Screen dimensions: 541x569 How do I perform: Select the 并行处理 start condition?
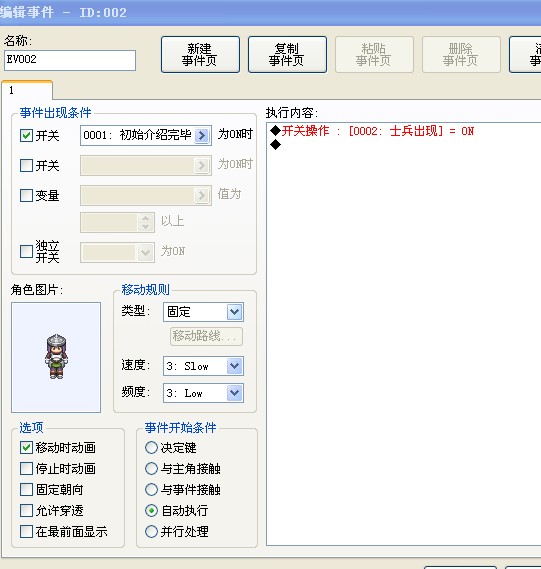pyautogui.click(x=151, y=532)
